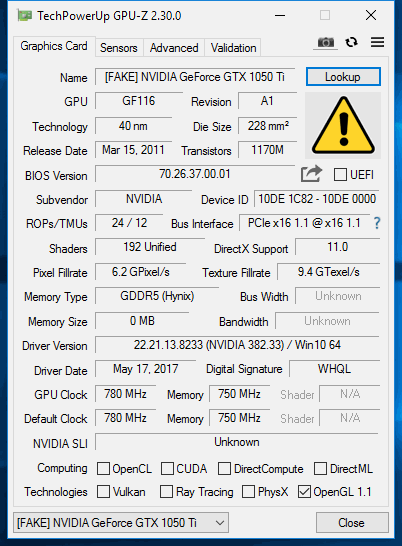Viewport: 402px width, 546px height.
Task: Open the GPU selection dropdown at bottom
Action: click(121, 522)
